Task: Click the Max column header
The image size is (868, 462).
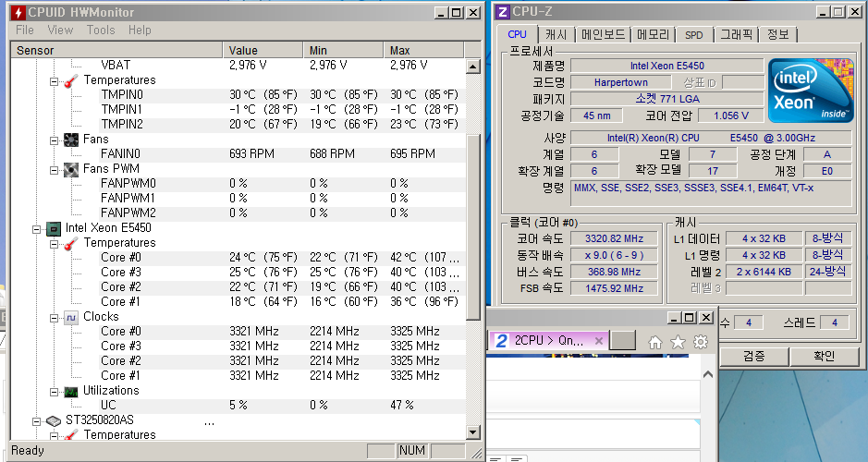Action: click(x=423, y=50)
